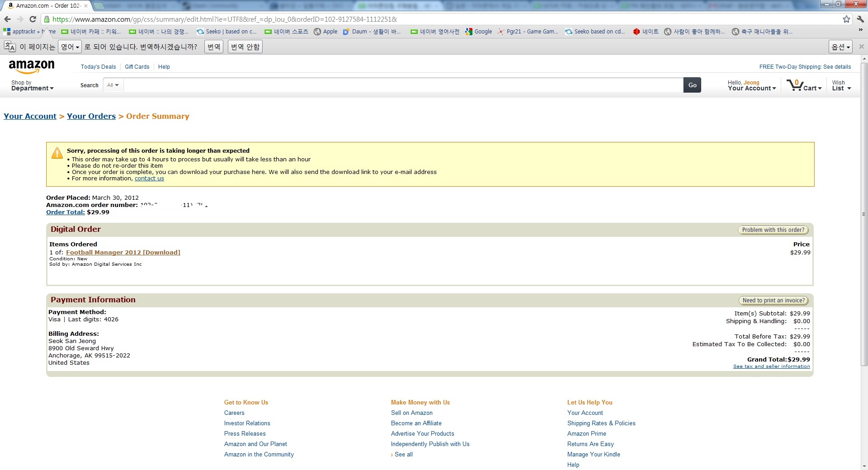This screenshot has width=868, height=470.
Task: Close the Amazon.com Order tab
Action: pos(86,6)
